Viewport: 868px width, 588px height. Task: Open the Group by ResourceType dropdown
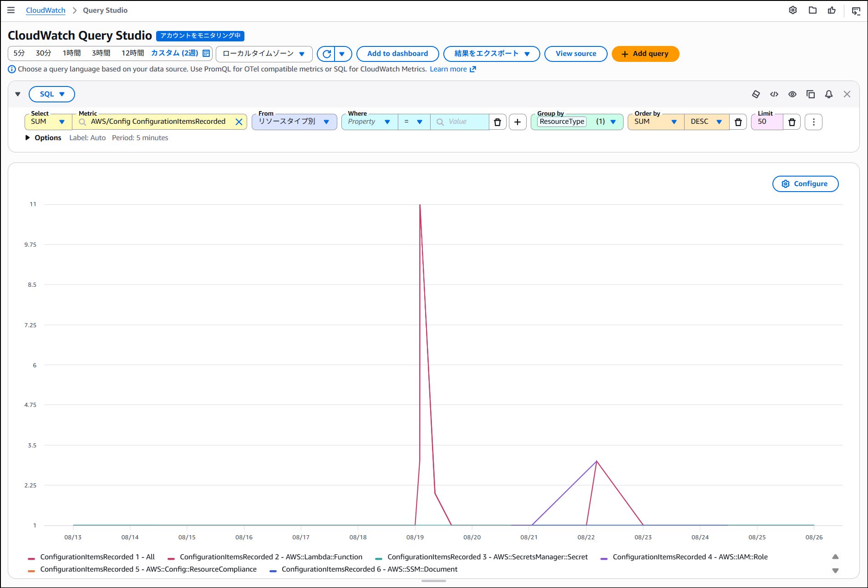pos(577,122)
